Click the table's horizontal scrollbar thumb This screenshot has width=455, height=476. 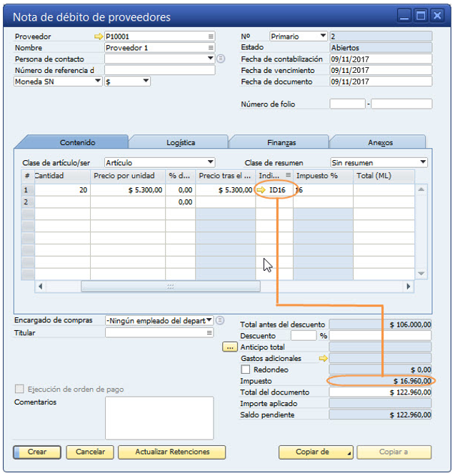coord(170,286)
